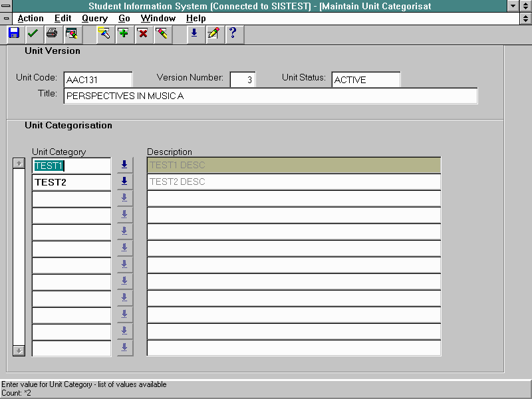
Task: Click the Save floppy disk icon
Action: 14,33
